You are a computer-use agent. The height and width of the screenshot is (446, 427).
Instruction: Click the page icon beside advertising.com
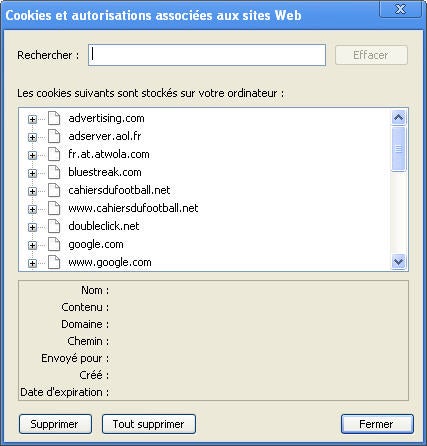click(54, 118)
